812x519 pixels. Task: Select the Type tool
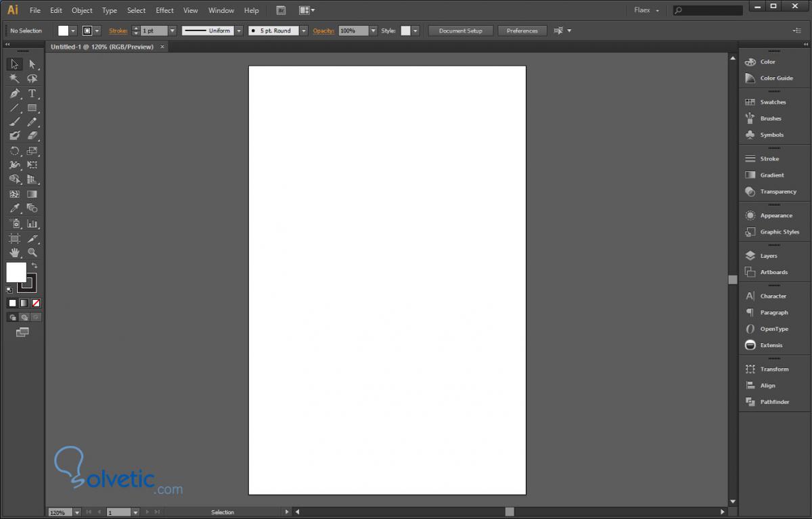(x=32, y=93)
